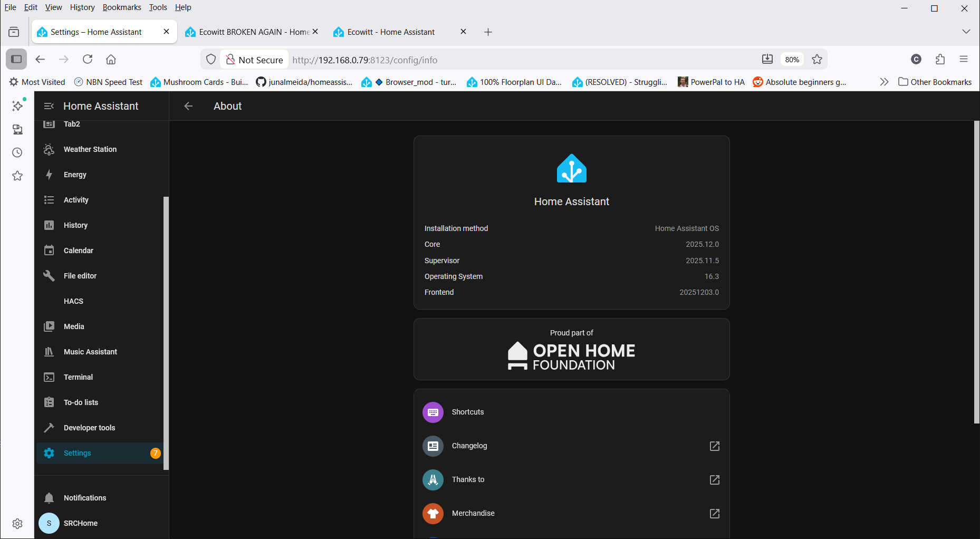Click the Changelog newspaper icon
The height and width of the screenshot is (539, 980).
point(433,446)
